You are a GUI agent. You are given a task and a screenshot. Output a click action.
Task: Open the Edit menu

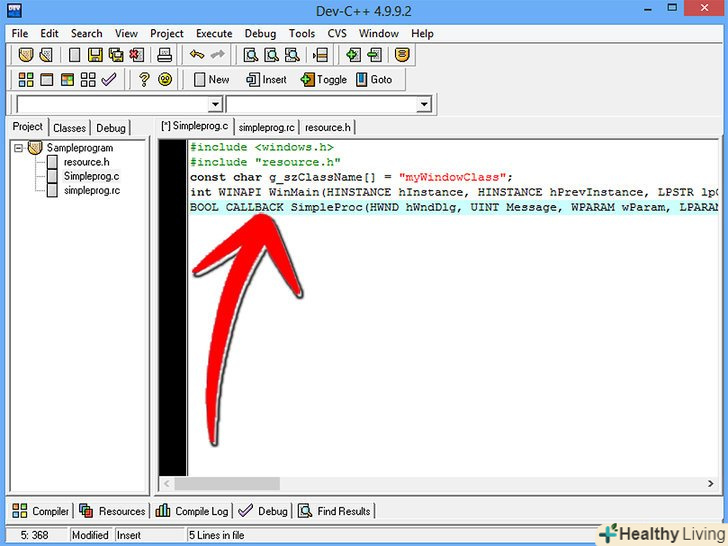pyautogui.click(x=49, y=33)
